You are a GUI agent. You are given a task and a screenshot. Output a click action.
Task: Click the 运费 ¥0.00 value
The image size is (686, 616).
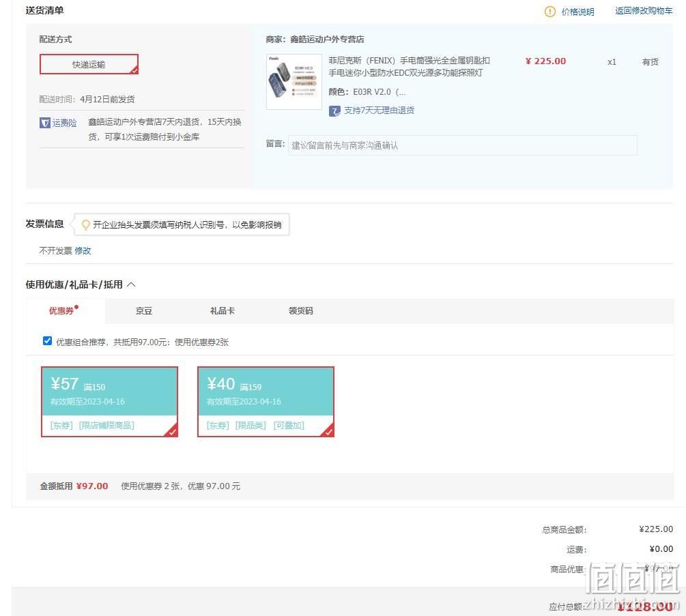coord(661,548)
